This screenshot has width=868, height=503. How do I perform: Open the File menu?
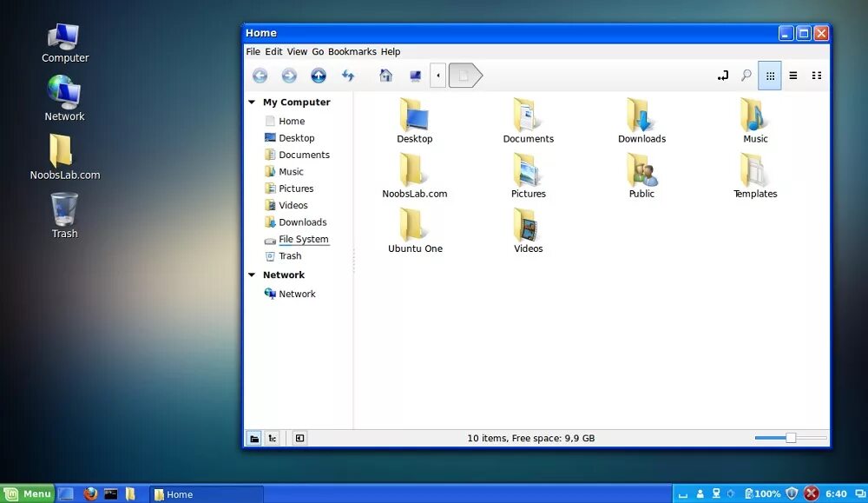[253, 51]
